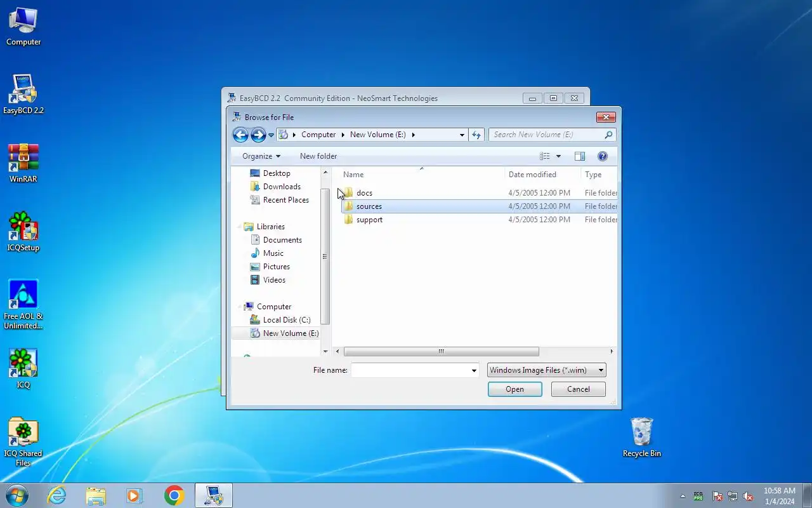The image size is (812, 508).
Task: Switch to the EasyBCD taskbar button
Action: [213, 495]
